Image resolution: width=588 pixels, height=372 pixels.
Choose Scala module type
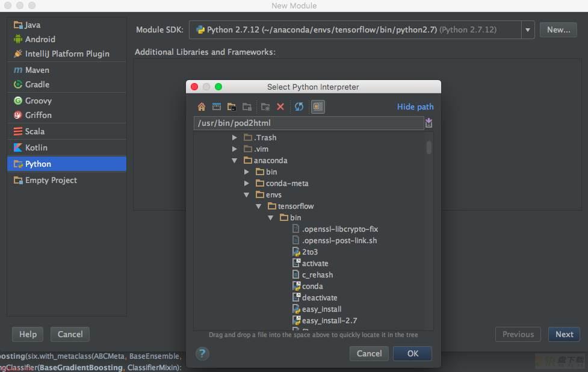pos(67,131)
